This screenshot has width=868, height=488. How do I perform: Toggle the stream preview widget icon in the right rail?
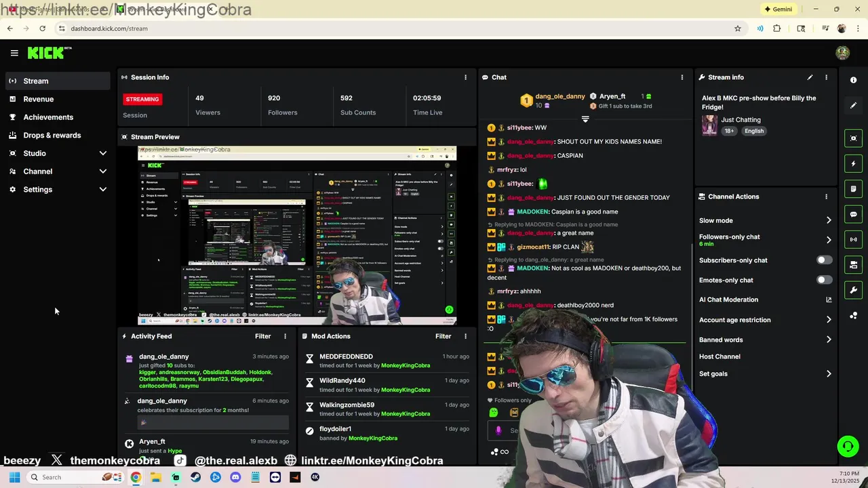pyautogui.click(x=853, y=138)
